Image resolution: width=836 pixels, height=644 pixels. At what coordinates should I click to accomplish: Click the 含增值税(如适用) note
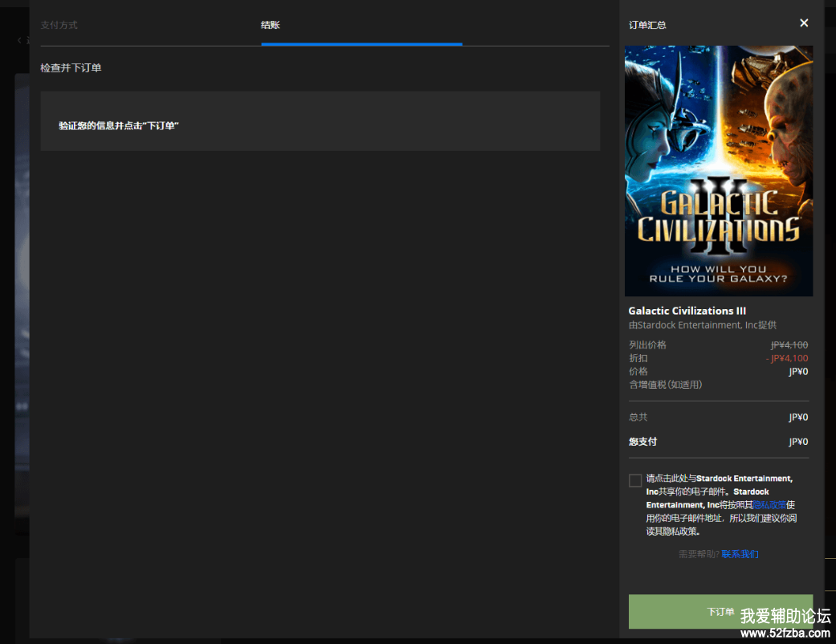(x=666, y=385)
